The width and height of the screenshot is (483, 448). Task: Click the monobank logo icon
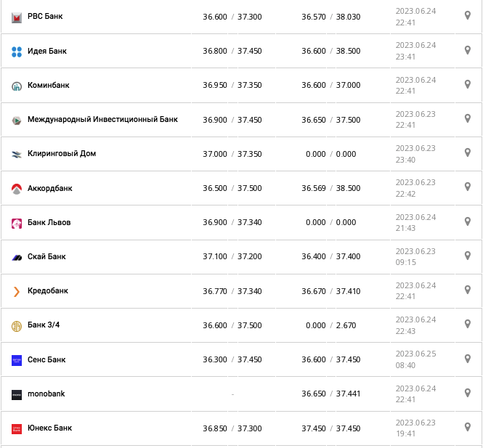click(x=17, y=394)
